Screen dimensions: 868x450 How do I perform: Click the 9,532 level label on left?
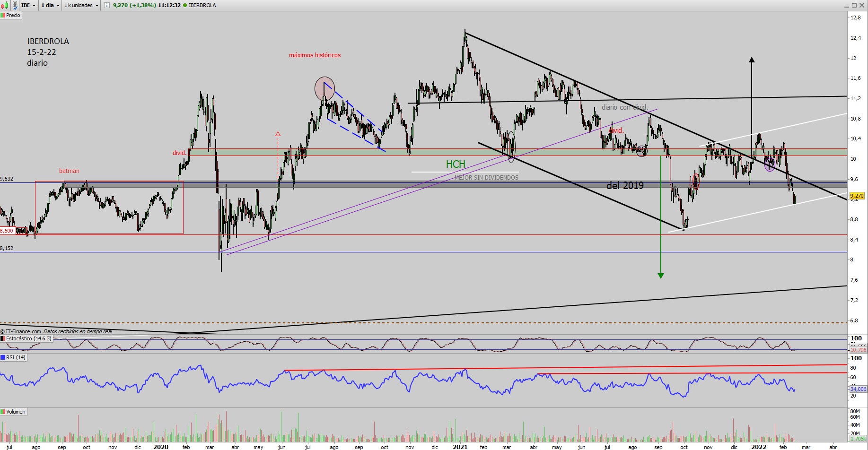tap(7, 179)
